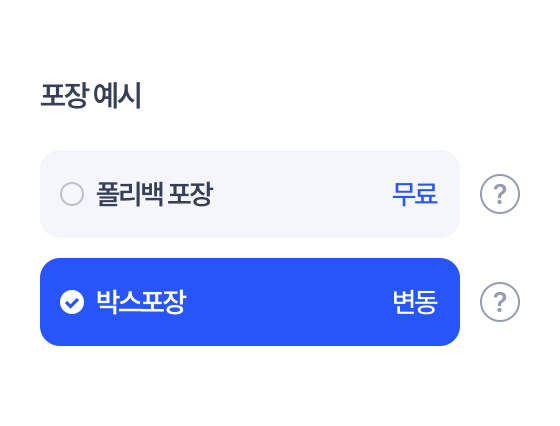This screenshot has height=426, width=560.
Task: Click question mark icon beside 변동 row
Action: [x=500, y=302]
